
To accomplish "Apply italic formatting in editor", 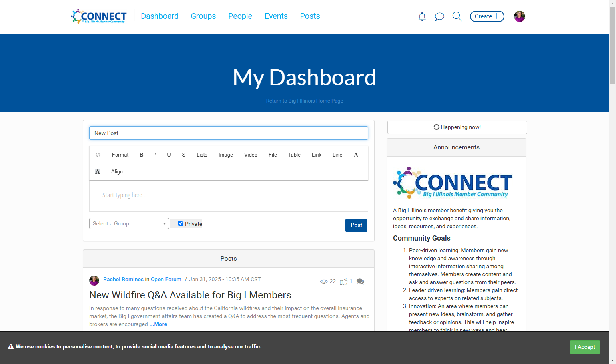I will tap(155, 155).
